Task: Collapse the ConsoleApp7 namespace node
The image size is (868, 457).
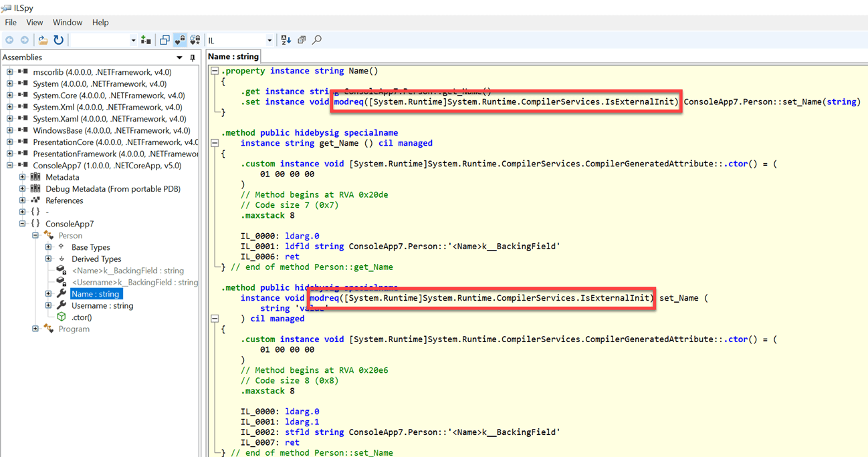Action: tap(22, 224)
